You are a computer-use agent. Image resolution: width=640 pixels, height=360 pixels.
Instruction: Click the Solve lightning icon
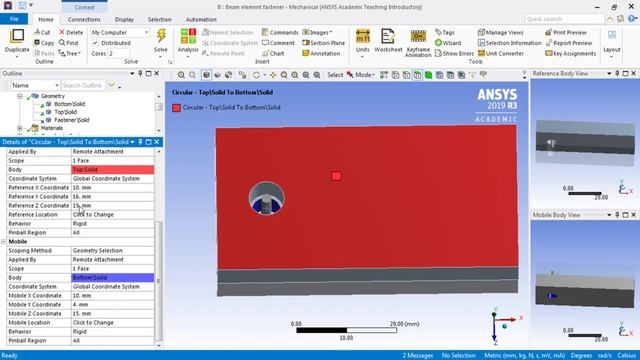161,36
